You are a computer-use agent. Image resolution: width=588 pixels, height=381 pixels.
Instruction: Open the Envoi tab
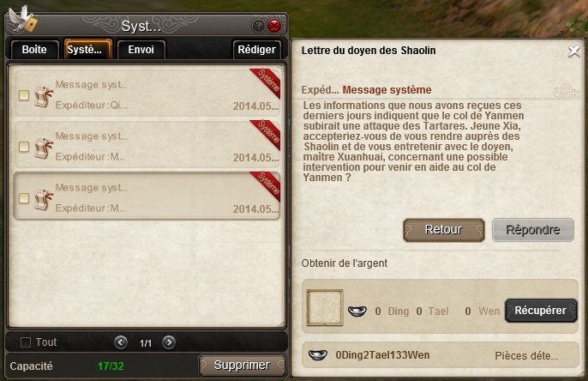141,50
